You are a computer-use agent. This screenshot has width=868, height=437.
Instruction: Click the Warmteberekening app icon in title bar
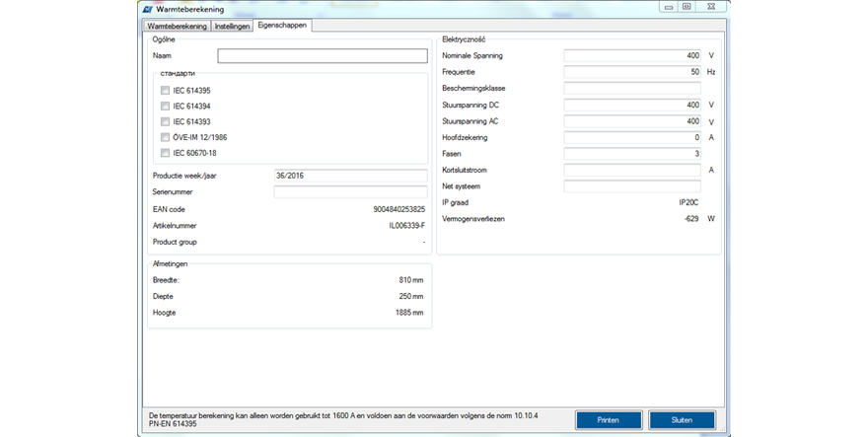(x=147, y=9)
